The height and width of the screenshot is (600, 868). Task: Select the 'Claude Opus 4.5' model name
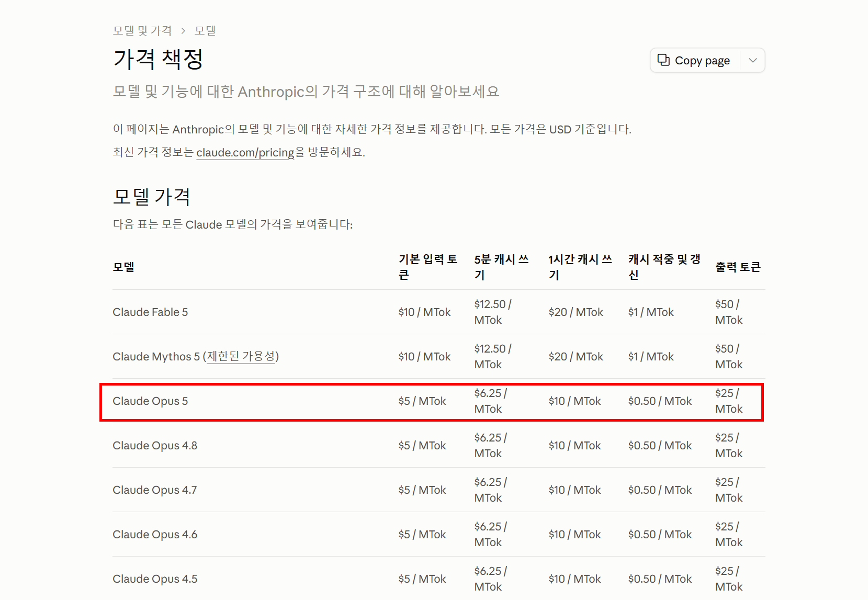click(155, 579)
